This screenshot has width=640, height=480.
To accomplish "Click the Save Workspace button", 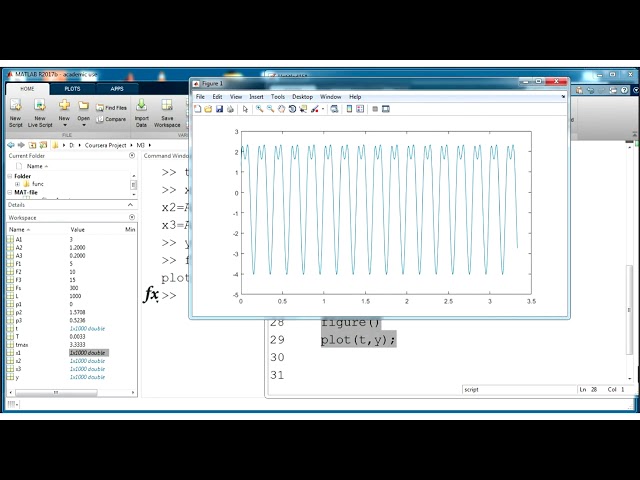I will click(167, 113).
